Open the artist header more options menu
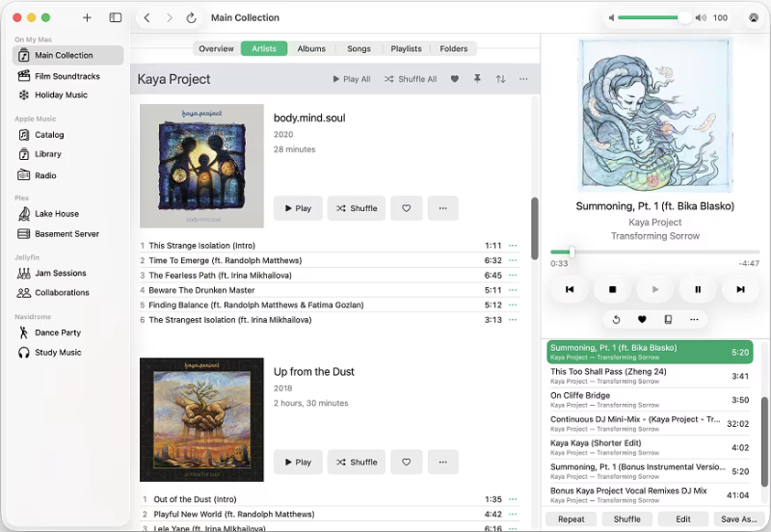The image size is (771, 532). (523, 79)
